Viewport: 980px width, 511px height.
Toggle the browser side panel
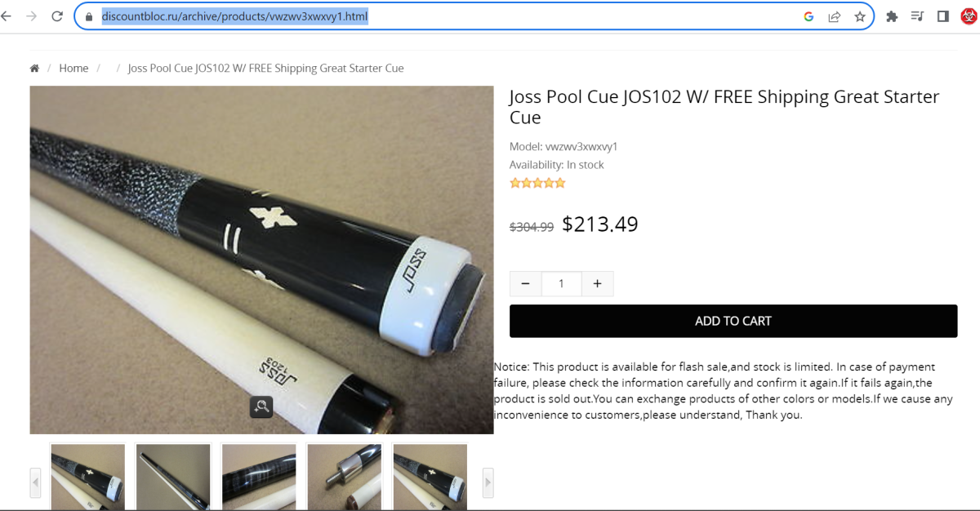pos(942,16)
